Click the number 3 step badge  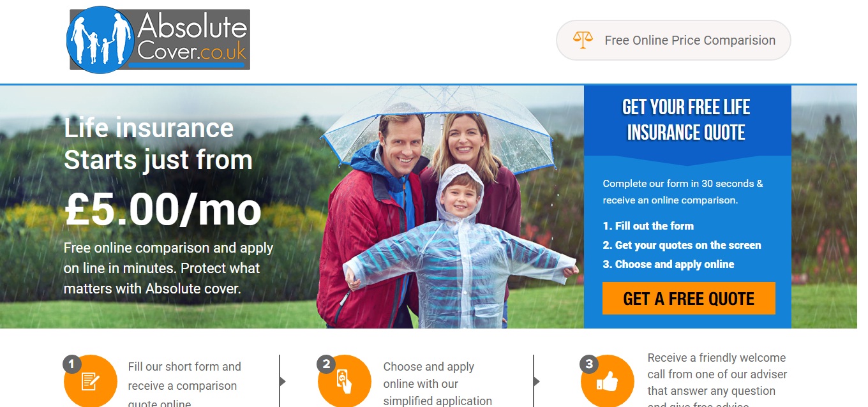coord(589,364)
